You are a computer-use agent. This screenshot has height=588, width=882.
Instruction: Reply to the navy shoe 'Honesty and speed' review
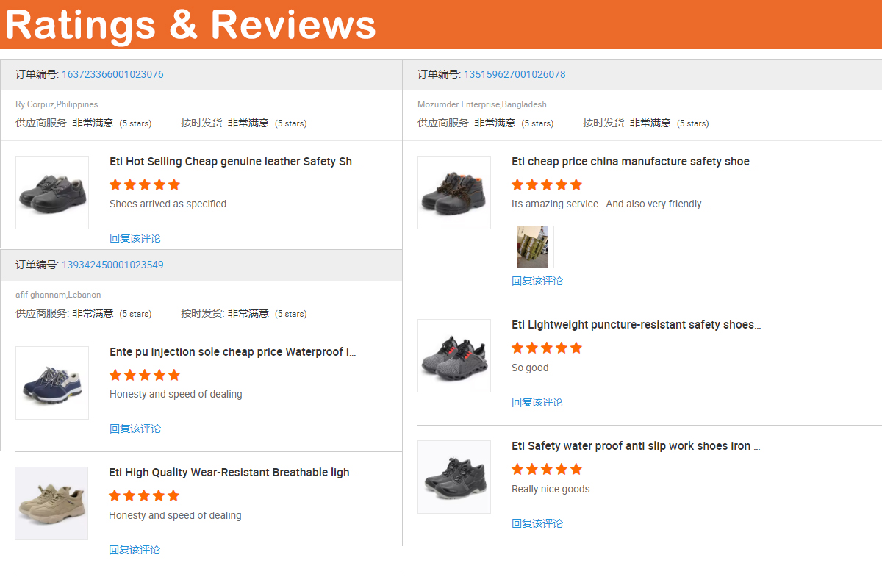coord(135,429)
